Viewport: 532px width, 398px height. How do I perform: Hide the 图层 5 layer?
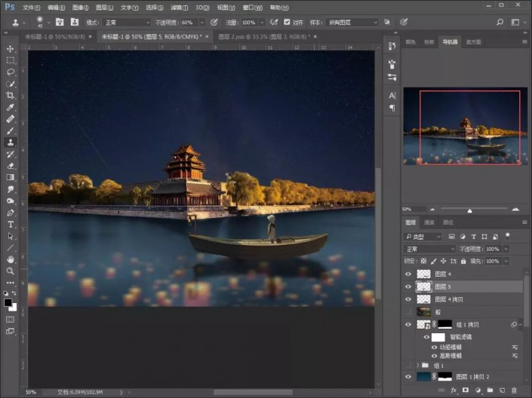click(408, 286)
